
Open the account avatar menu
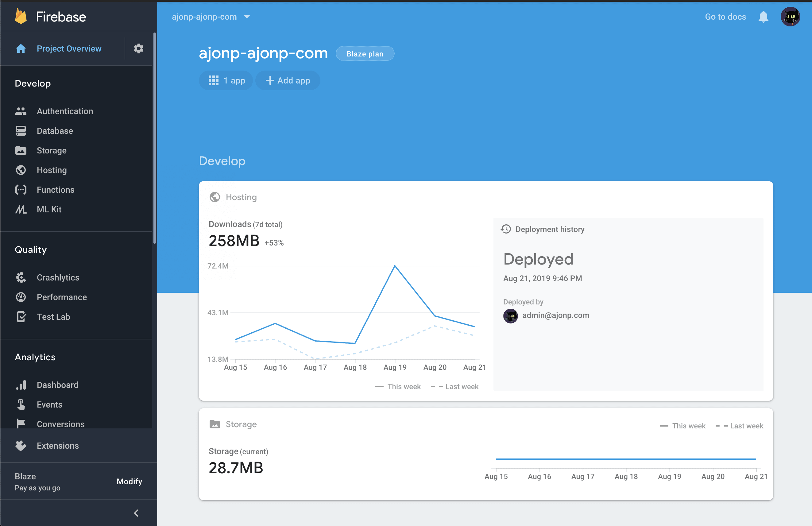coord(790,17)
